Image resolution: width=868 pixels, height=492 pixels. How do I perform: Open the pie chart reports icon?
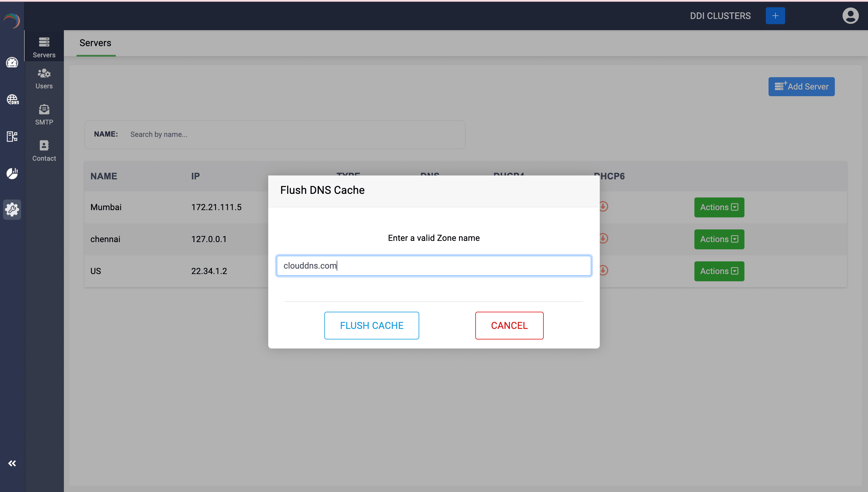coord(12,173)
